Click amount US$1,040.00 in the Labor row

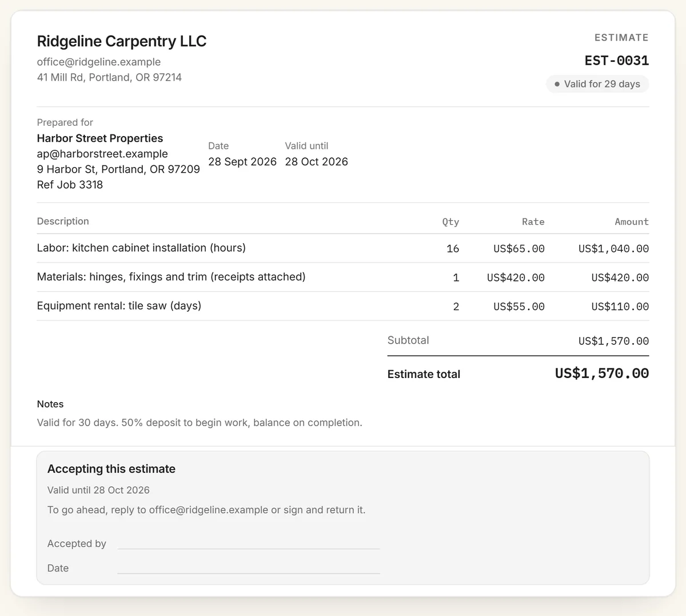(613, 249)
